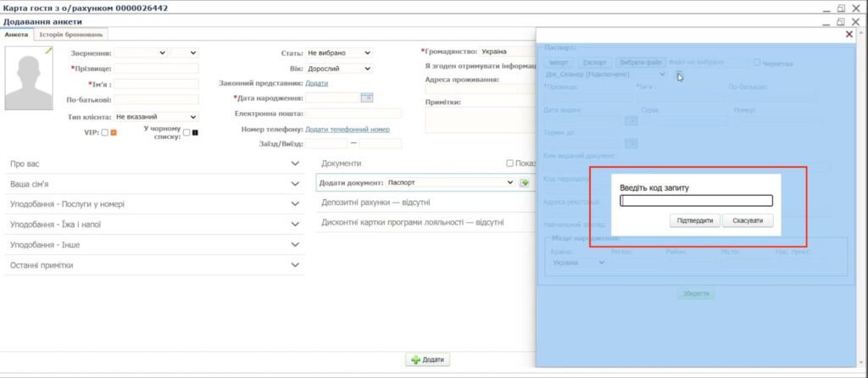Image resolution: width=868 pixels, height=378 pixels.
Task: Toggle the Показ checkbox next to Документи
Action: click(x=509, y=164)
